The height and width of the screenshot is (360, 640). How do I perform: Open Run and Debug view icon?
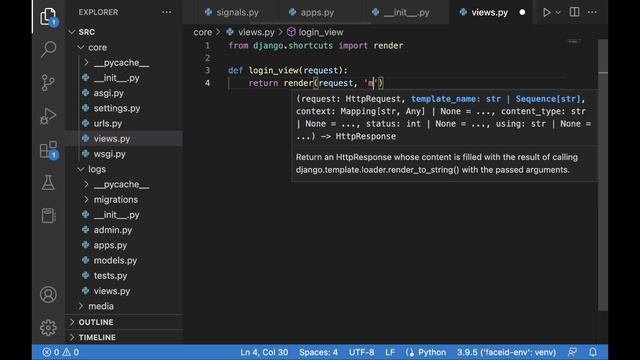pyautogui.click(x=48, y=116)
